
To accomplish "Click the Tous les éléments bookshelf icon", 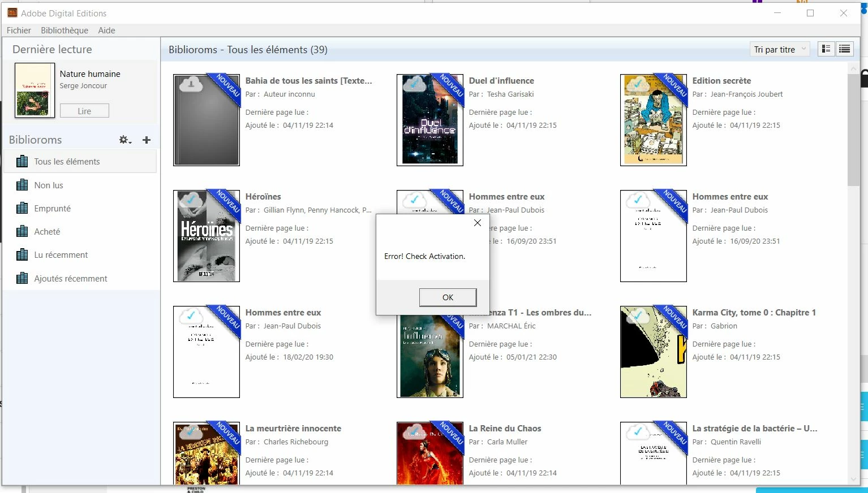I will point(22,162).
